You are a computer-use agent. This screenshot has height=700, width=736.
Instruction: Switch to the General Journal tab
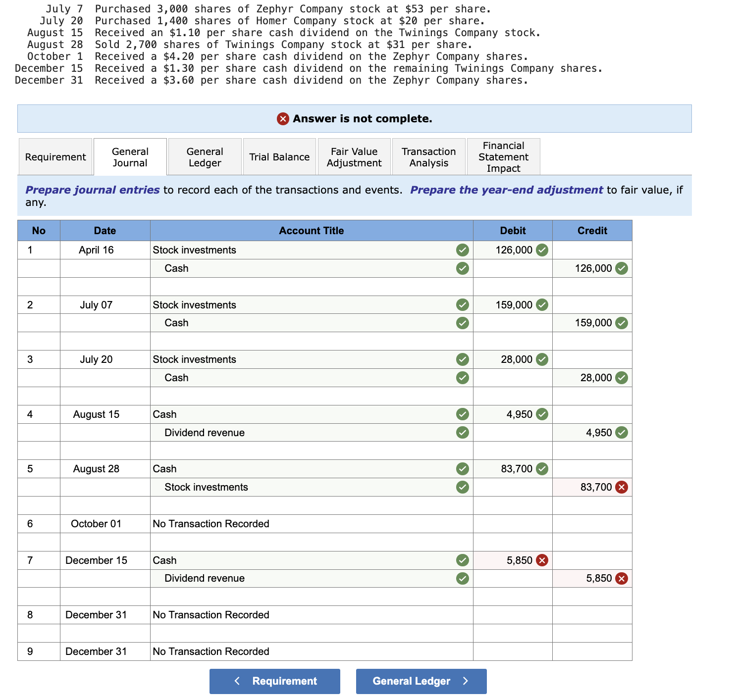pos(130,157)
